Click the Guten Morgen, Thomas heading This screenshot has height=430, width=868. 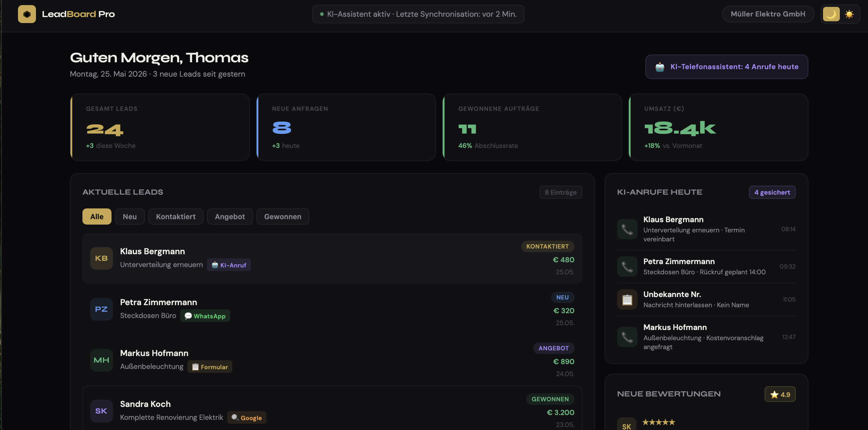159,57
